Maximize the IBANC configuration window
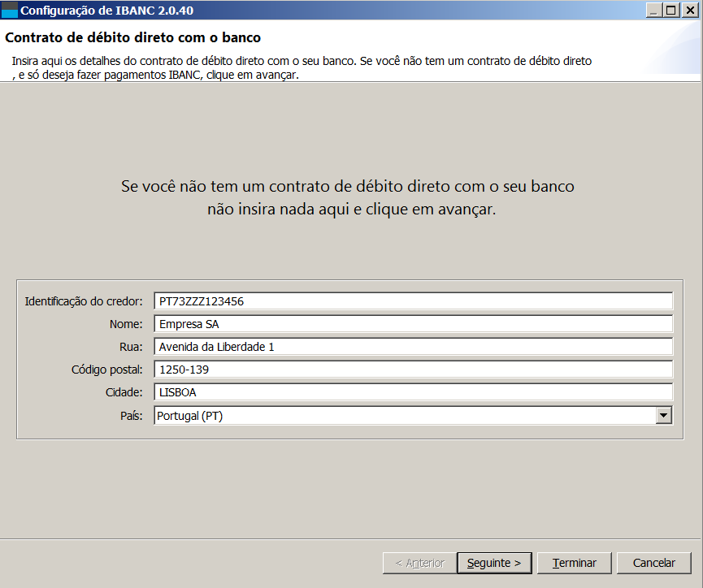Image resolution: width=703 pixels, height=588 pixels. coord(670,11)
